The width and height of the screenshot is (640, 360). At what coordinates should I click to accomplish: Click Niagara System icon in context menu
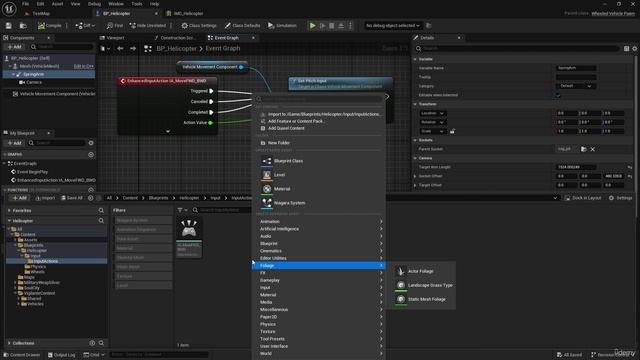(x=267, y=202)
